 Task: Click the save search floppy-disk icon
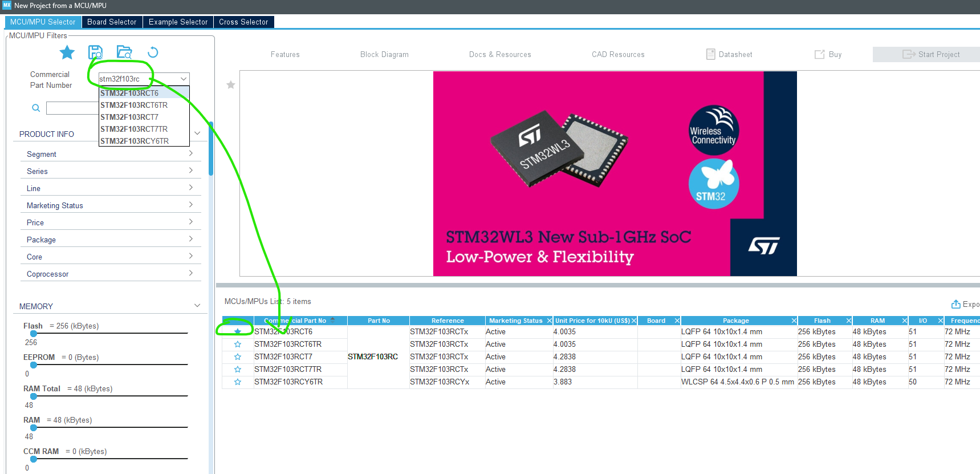tap(96, 52)
